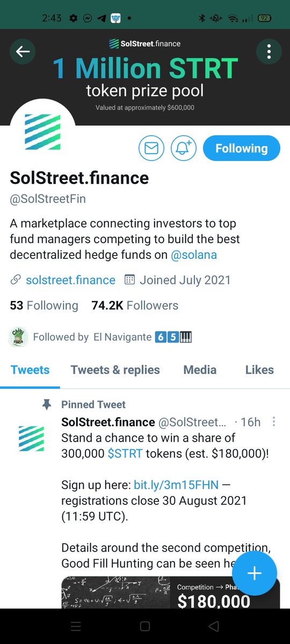
Task: Open the $STRT cashtag link
Action: [125, 453]
